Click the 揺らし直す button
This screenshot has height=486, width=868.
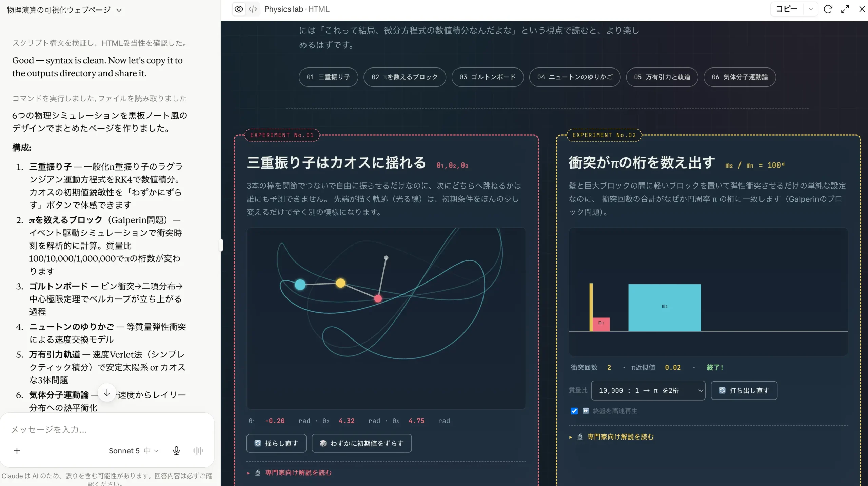(x=276, y=443)
